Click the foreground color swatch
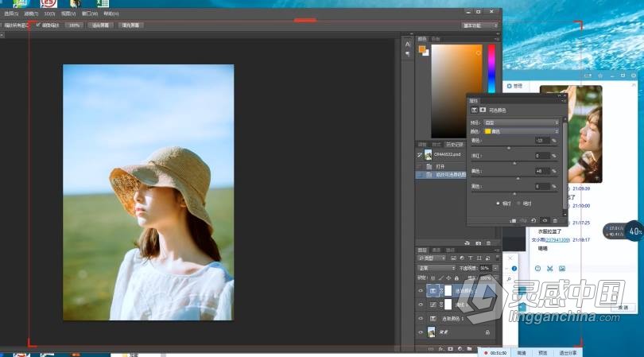Screen dimensions: 644x357 tap(422, 49)
